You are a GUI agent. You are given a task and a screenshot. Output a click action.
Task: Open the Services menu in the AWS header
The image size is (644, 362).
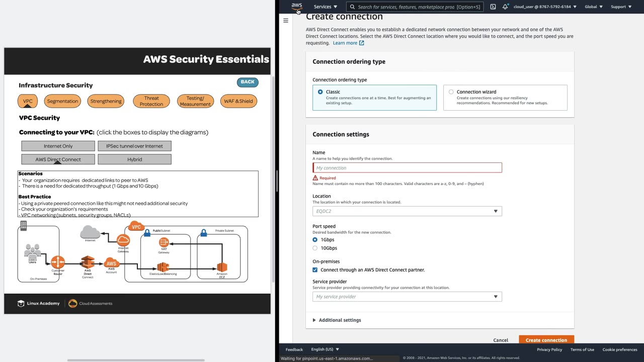325,7
